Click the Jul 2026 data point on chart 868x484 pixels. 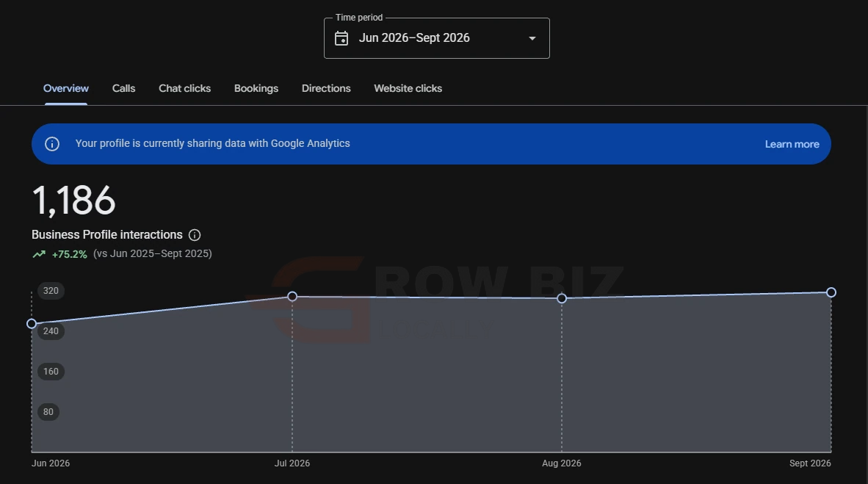coord(292,297)
